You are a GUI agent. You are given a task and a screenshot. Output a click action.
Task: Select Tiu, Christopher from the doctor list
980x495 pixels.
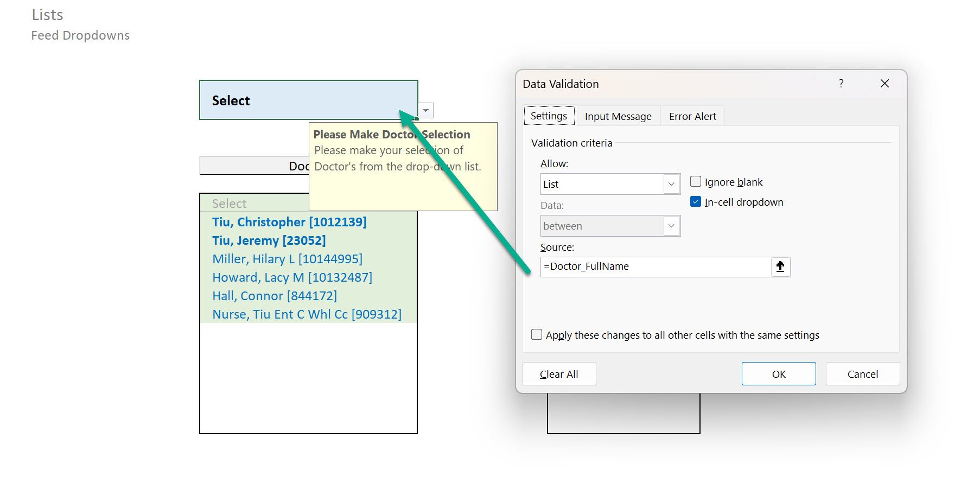tap(289, 221)
